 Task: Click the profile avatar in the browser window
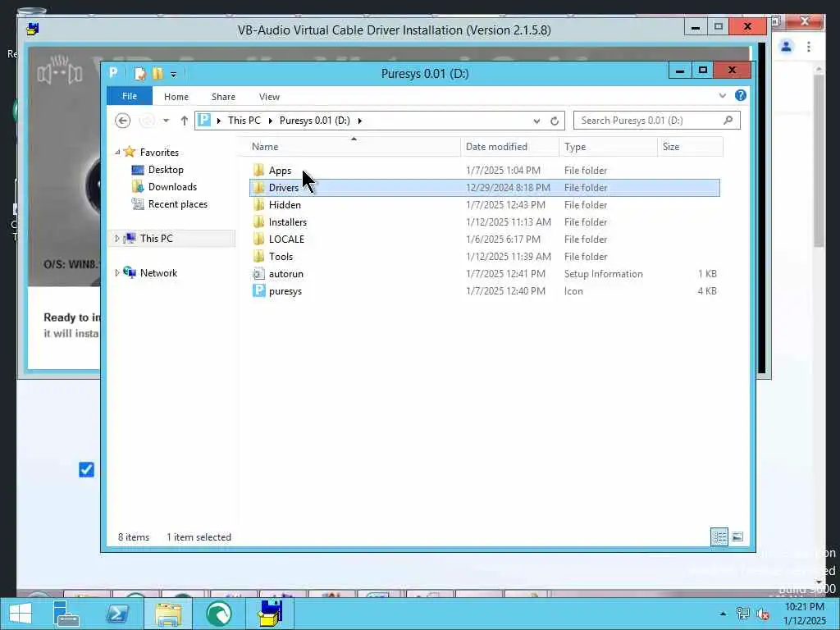786,47
